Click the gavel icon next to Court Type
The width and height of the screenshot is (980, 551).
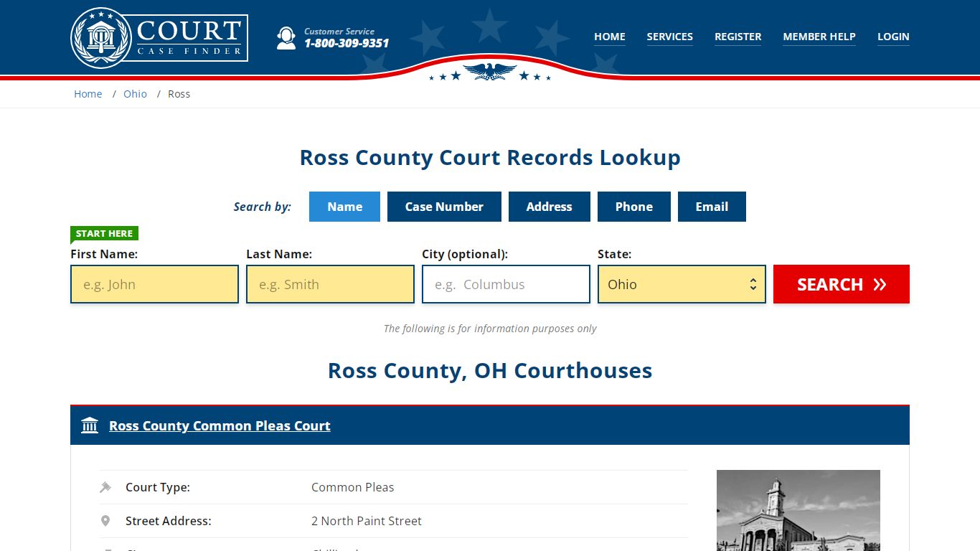(105, 487)
